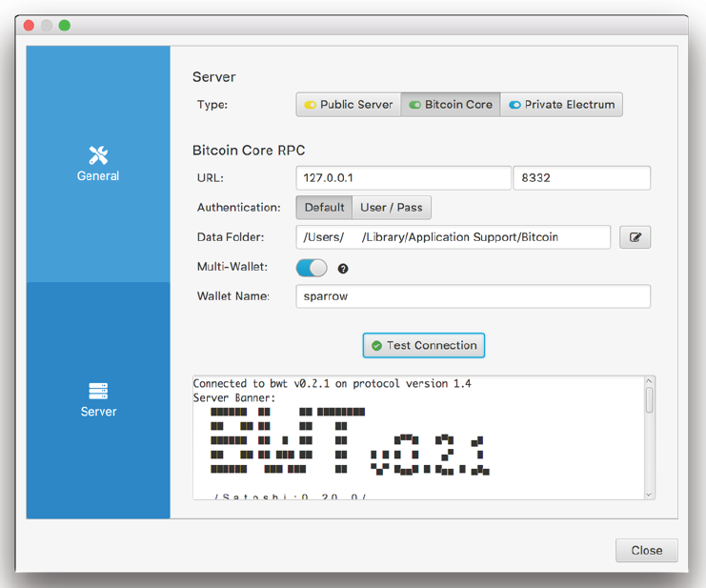
Task: Click the Close button
Action: coord(647,550)
